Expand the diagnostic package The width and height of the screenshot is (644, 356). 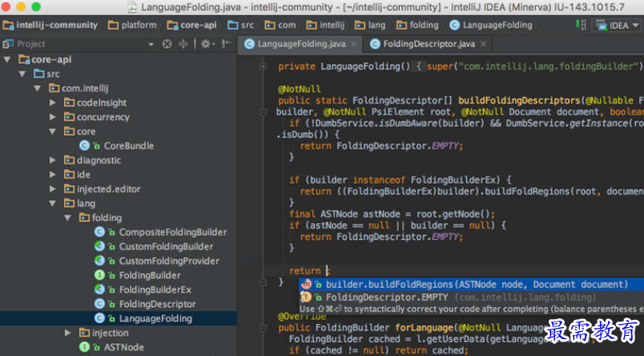[53, 160]
